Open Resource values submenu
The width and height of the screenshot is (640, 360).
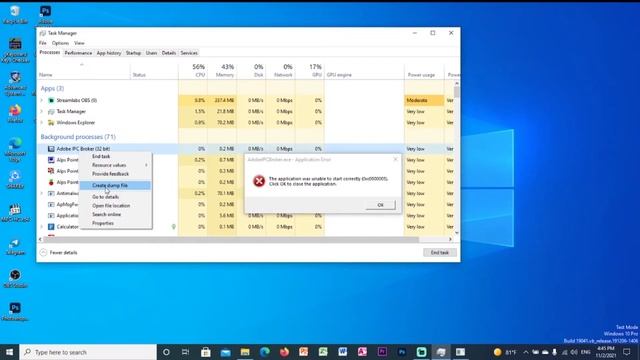(x=116, y=165)
